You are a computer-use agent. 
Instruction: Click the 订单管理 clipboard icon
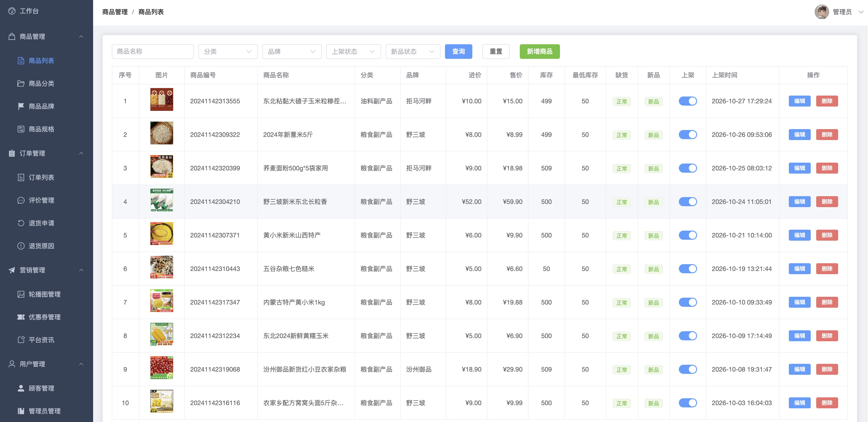[12, 153]
